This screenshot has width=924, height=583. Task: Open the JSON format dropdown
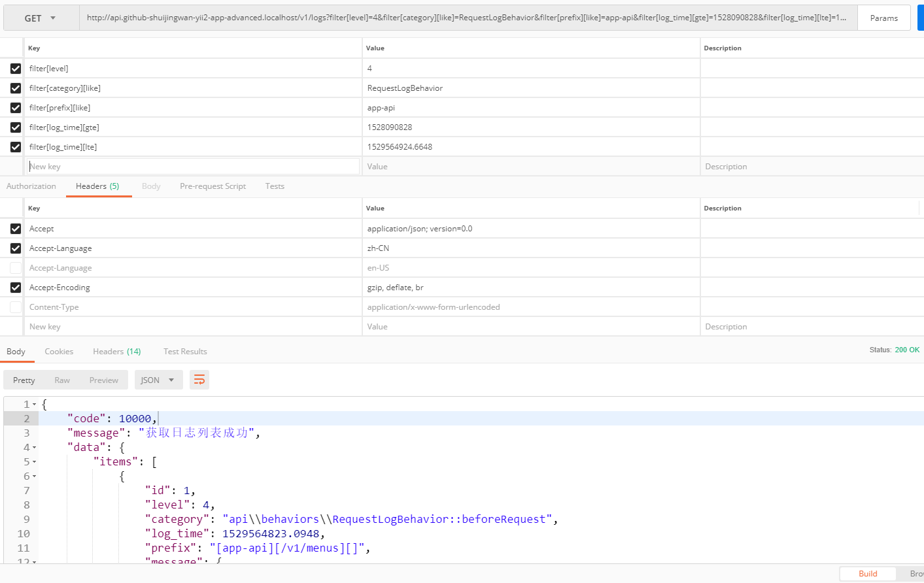point(158,380)
